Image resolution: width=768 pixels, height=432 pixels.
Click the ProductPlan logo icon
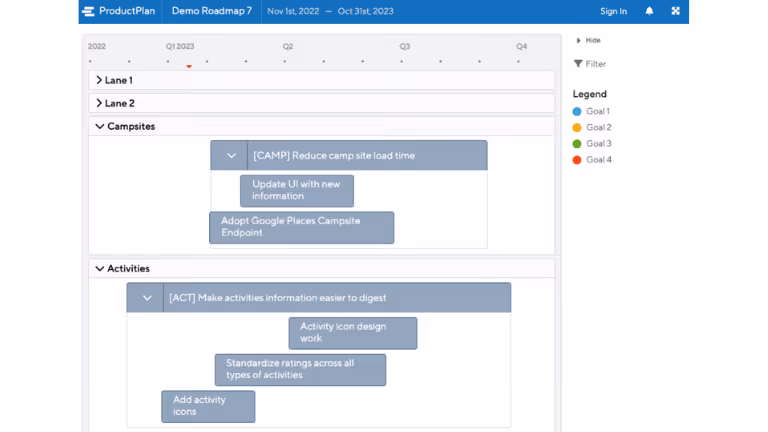pyautogui.click(x=89, y=11)
